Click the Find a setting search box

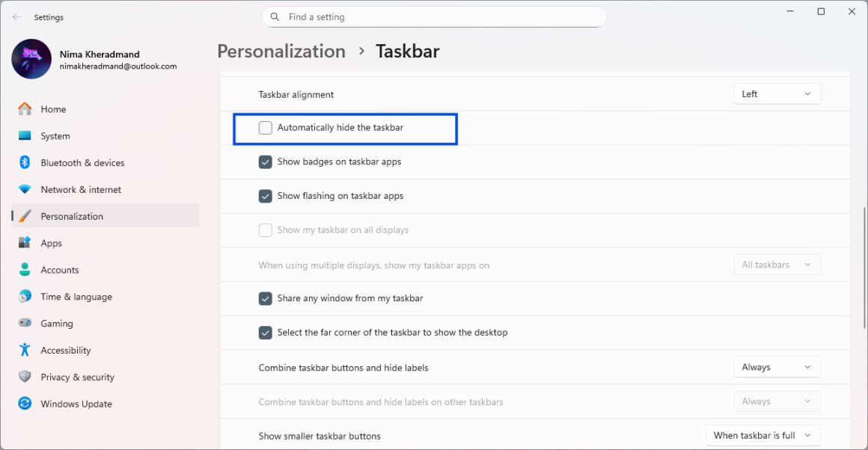(434, 17)
